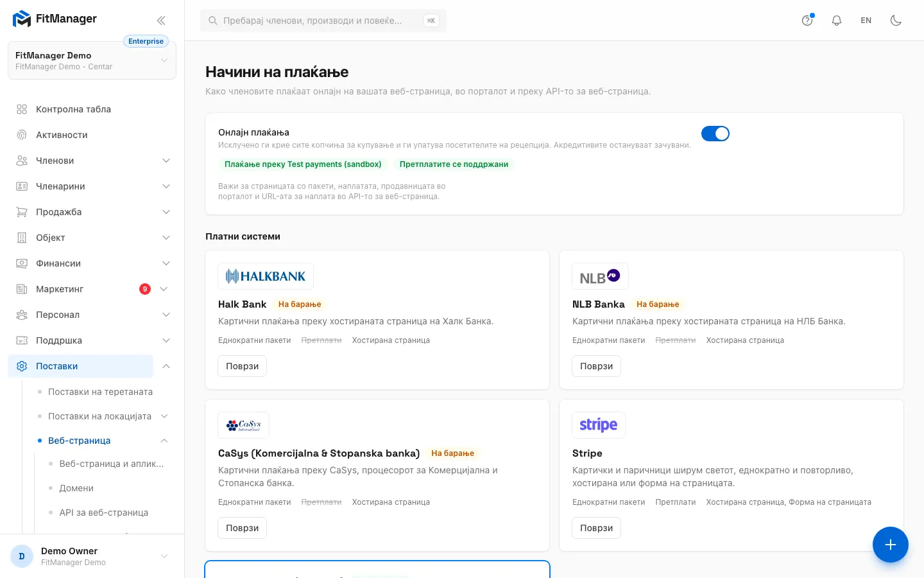
Task: Click the Поставки gear icon
Action: [x=22, y=366]
